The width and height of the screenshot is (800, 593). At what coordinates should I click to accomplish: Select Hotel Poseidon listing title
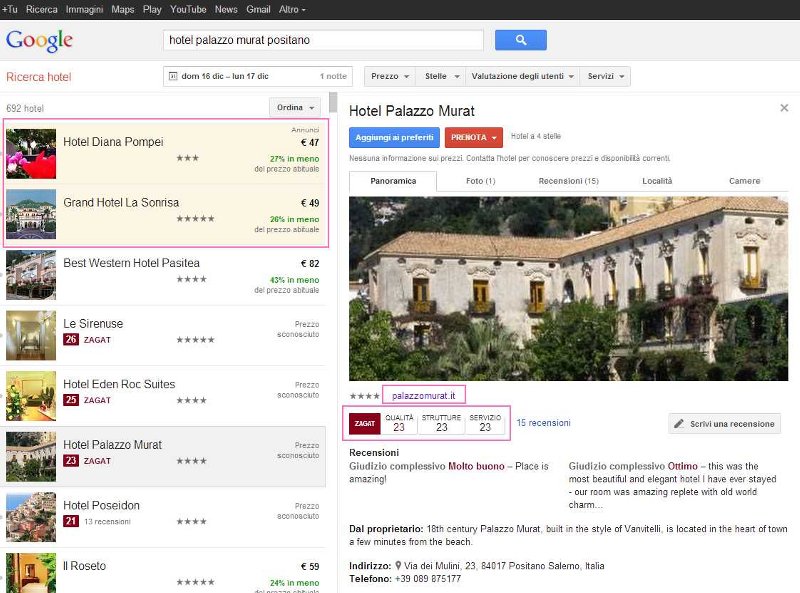point(101,505)
